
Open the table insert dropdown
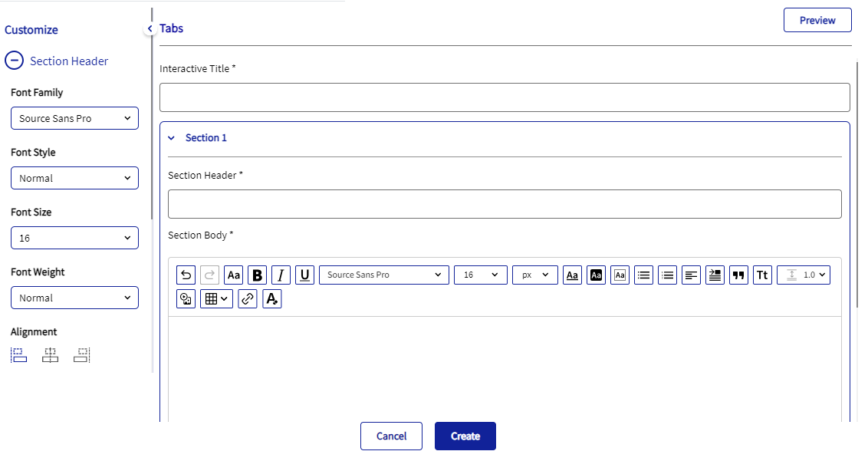click(x=216, y=298)
